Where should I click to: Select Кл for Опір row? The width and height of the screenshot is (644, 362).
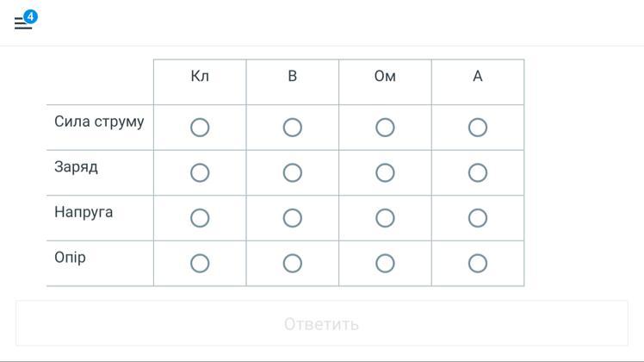coord(200,263)
